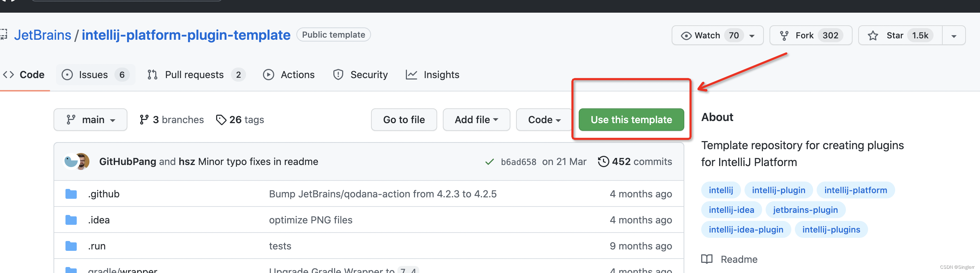Click the Pull requests merge icon
The width and height of the screenshot is (980, 273).
pyautogui.click(x=152, y=75)
